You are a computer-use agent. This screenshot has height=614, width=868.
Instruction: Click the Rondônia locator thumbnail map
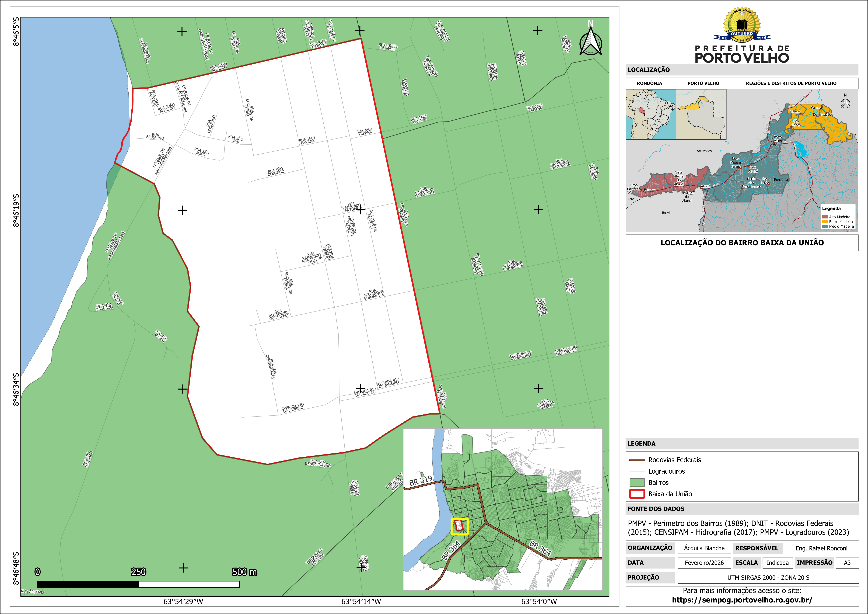tap(651, 114)
